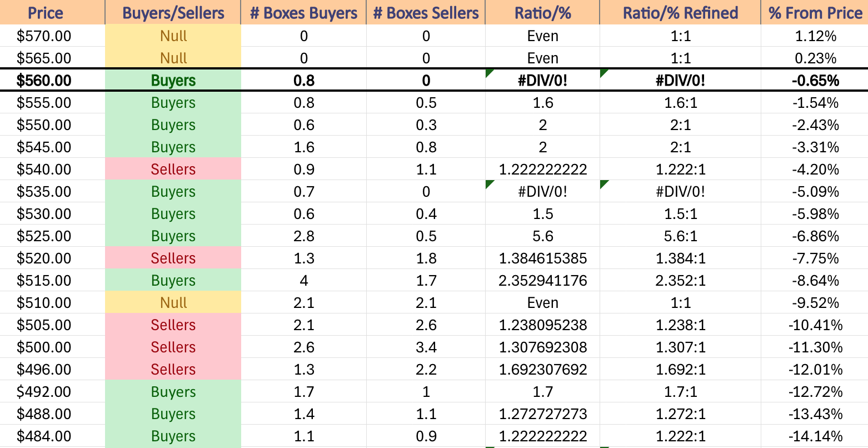This screenshot has width=868, height=448.
Task: Click the Price column header
Action: point(52,12)
